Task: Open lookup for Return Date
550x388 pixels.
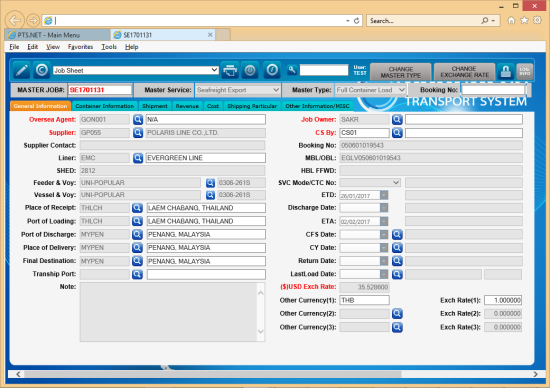Action: 397,261
